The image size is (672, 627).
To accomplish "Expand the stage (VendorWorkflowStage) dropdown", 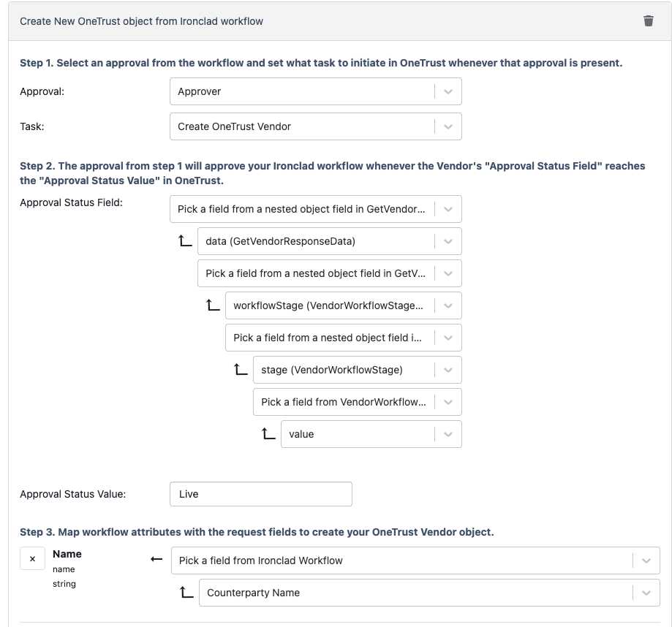I will pos(358,370).
